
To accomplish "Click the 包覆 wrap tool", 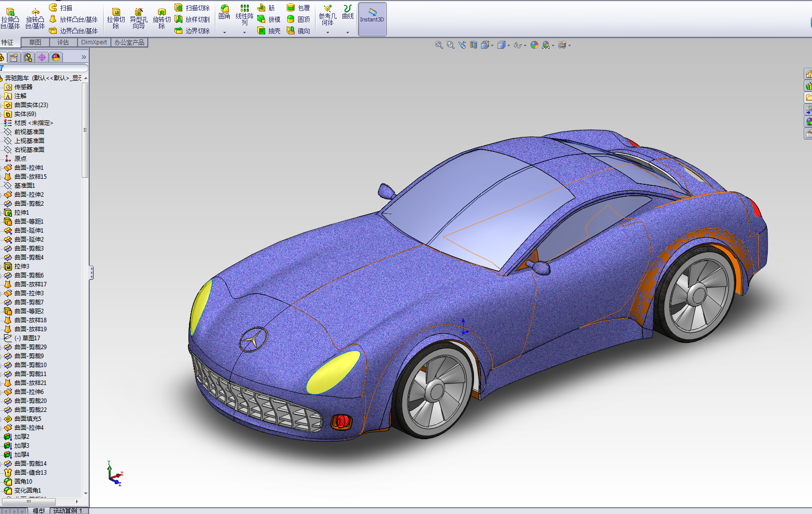I will click(x=298, y=8).
